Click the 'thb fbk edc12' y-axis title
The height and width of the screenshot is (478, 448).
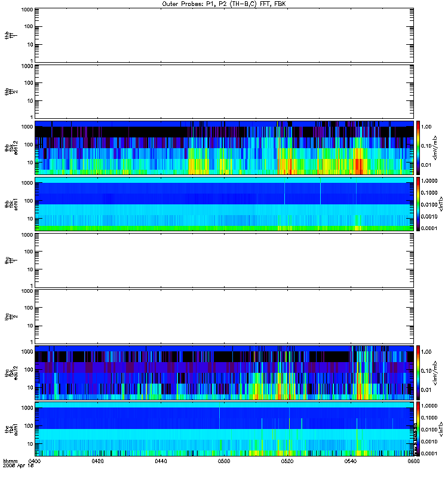click(x=11, y=148)
